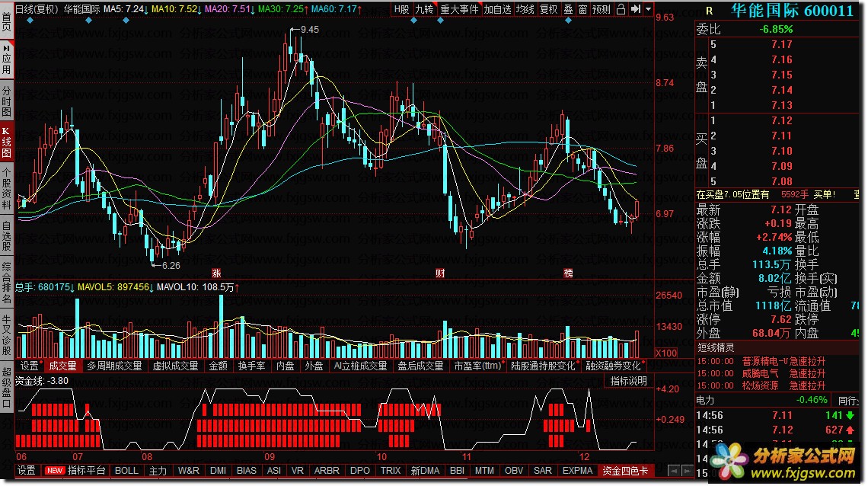
Task: Select BOLL indicator tab
Action: pyautogui.click(x=126, y=471)
